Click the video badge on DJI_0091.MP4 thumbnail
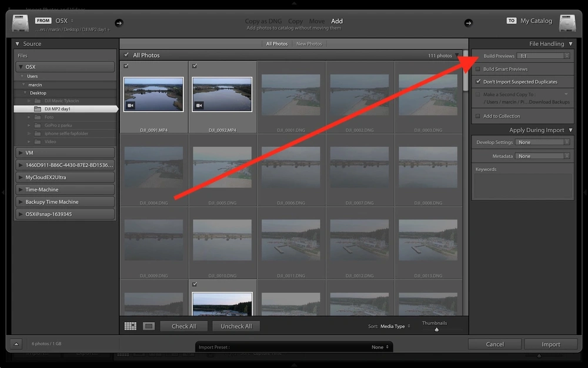Screen dimensions: 588x368 click(131, 105)
